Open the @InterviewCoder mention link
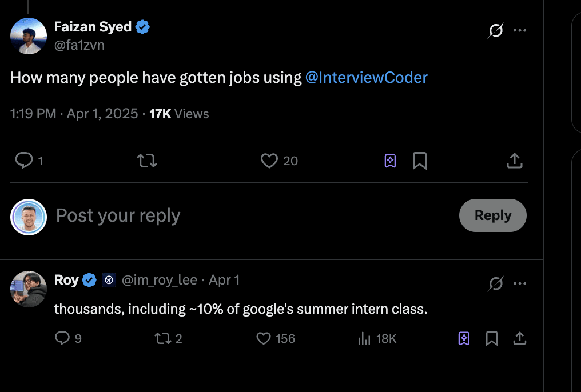Screen dimensions: 581x392 pos(367,77)
